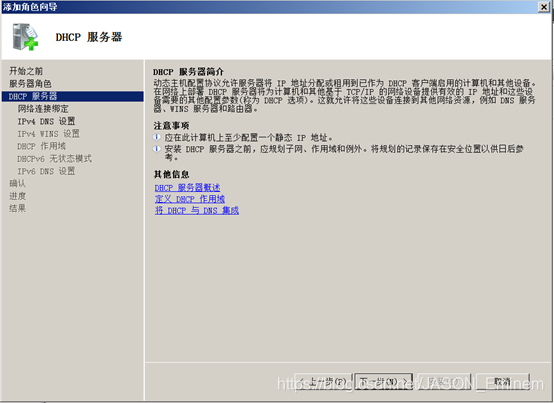Viewport: 554px width, 403px height.
Task: Click the 其他信息 heading
Action: 171,174
